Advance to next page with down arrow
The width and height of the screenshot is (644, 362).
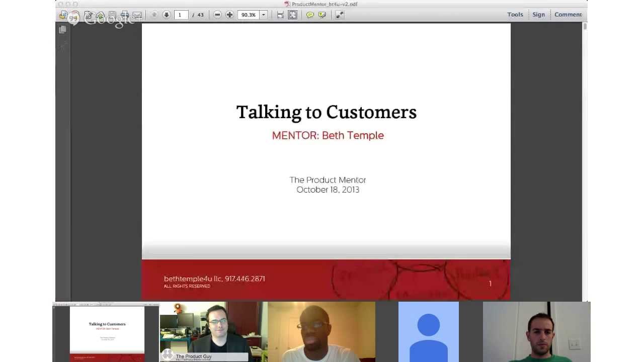click(x=166, y=15)
